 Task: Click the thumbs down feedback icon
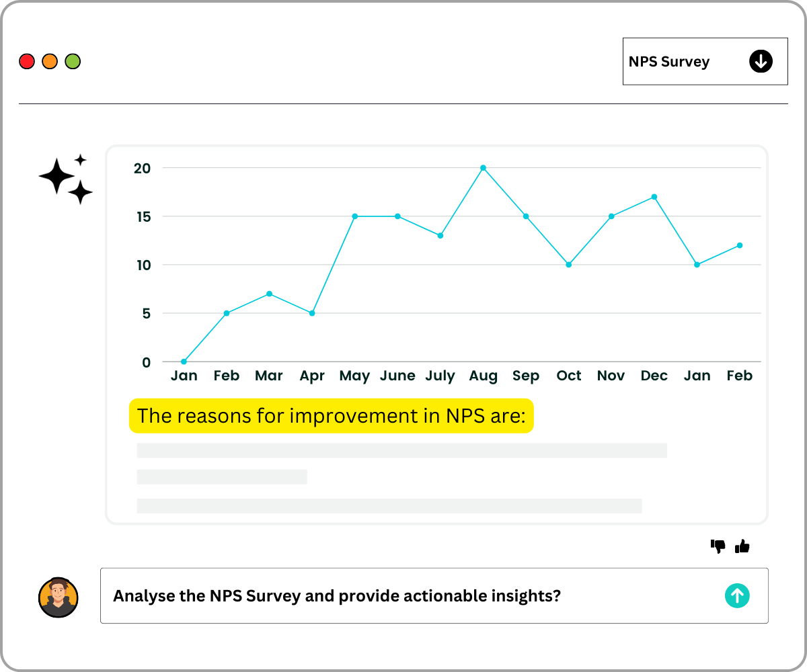coord(718,546)
